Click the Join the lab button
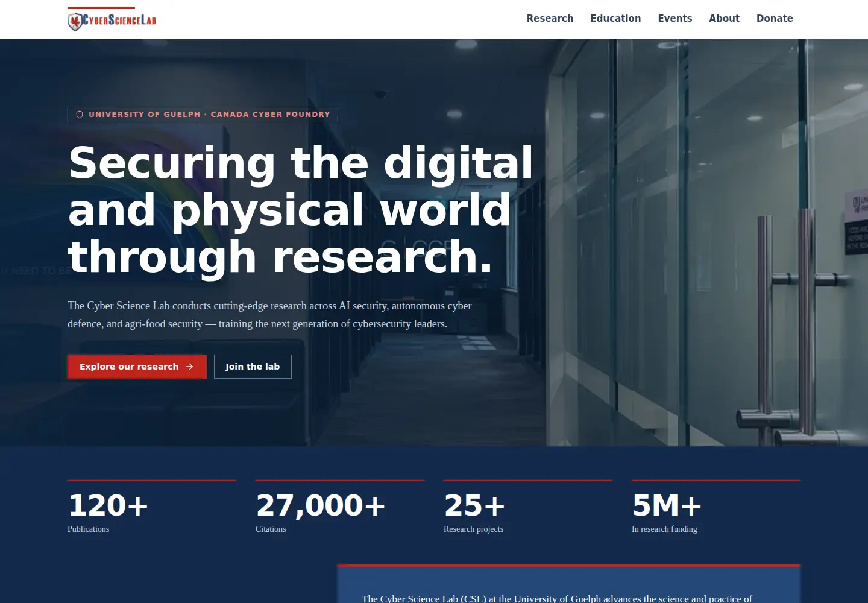Screen dimensions: 868x603 [253, 367]
